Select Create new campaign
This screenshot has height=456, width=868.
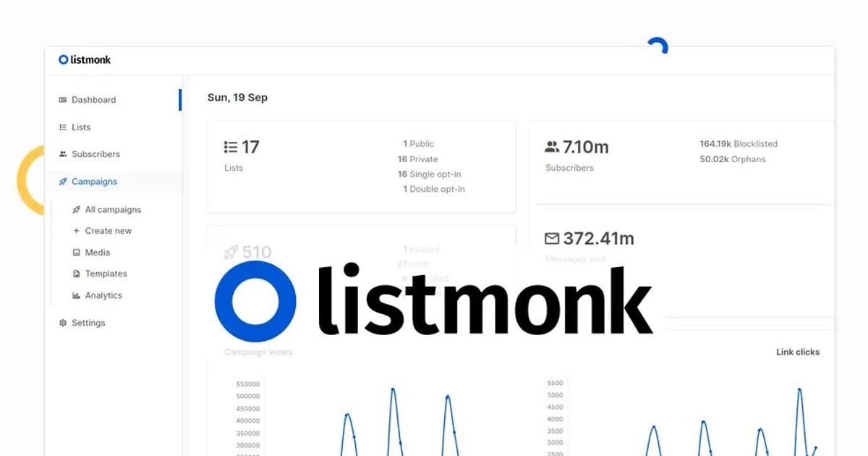(x=109, y=231)
